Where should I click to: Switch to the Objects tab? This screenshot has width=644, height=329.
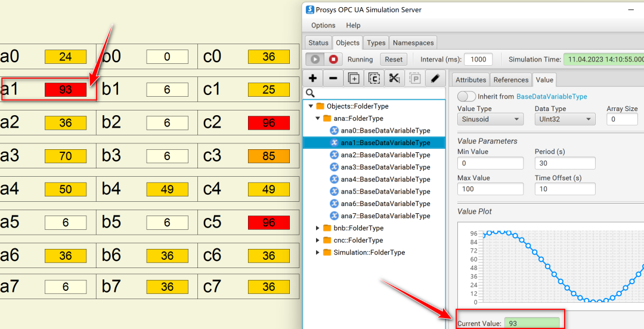348,42
